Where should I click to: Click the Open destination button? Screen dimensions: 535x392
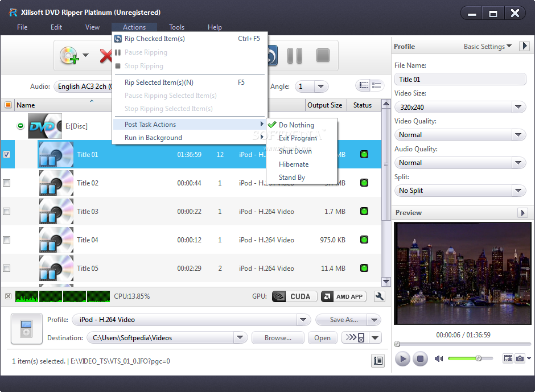(323, 338)
